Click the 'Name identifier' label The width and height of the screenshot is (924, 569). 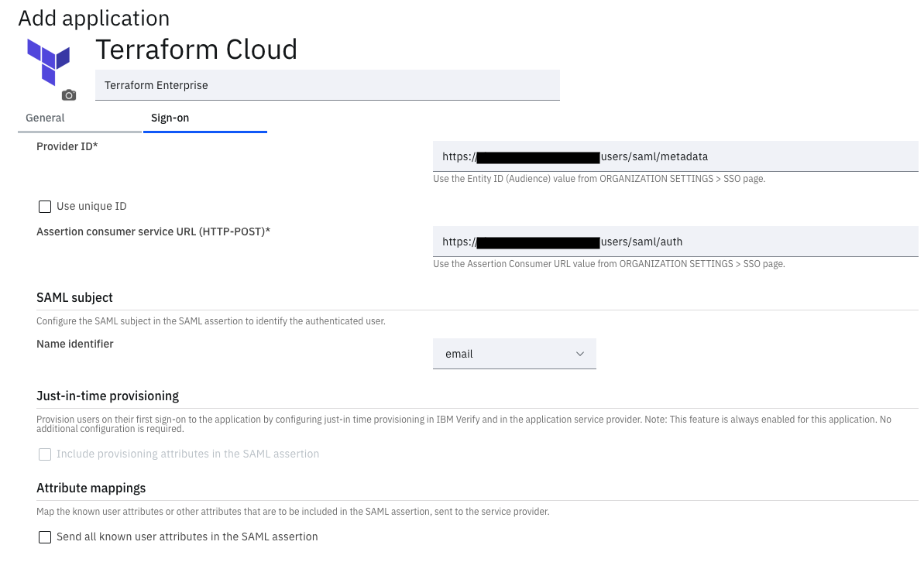tap(75, 344)
